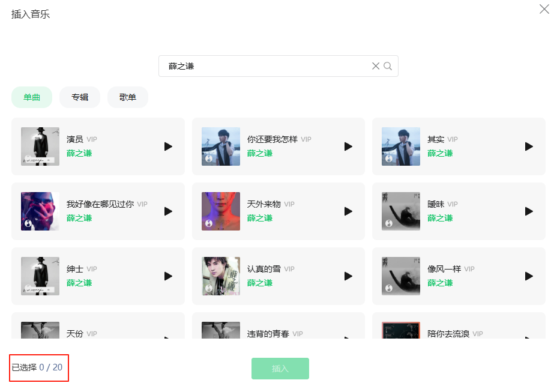
Task: Play the song 天外来物
Action: click(x=348, y=211)
